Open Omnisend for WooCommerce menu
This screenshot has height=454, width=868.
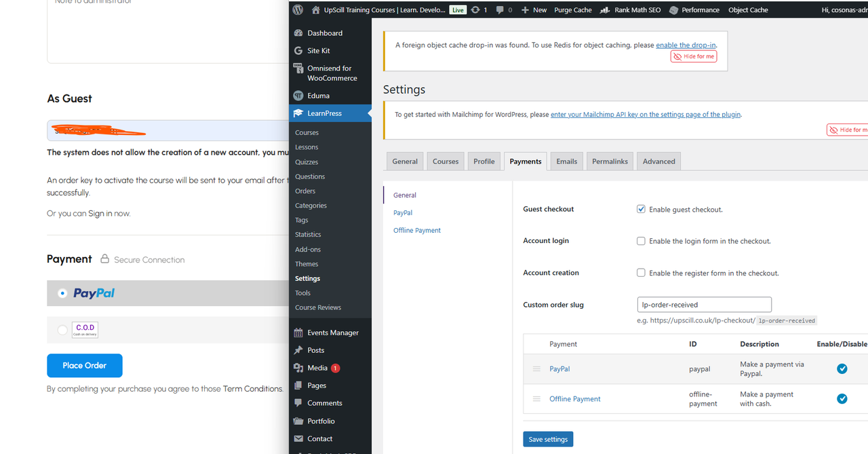click(330, 73)
